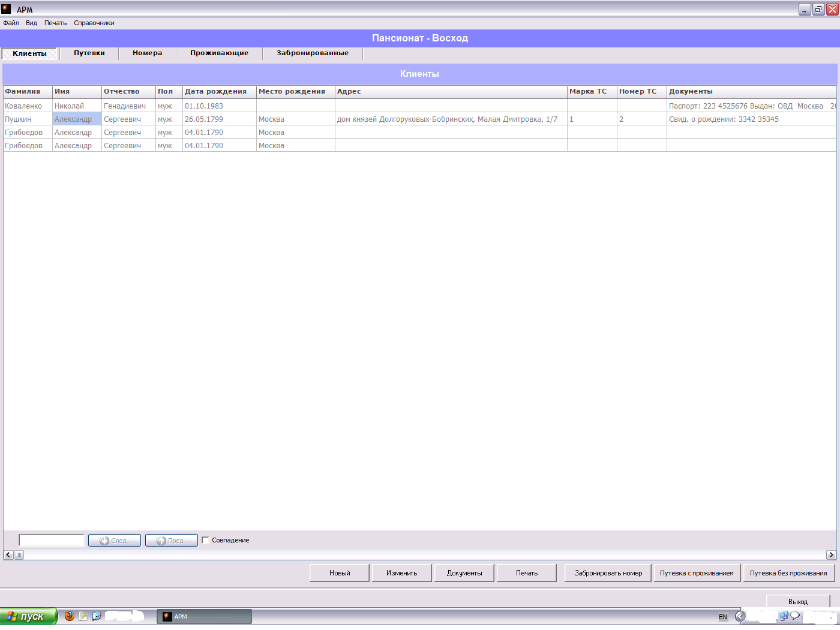840x630 pixels.
Task: Find previous match with Пред. button
Action: coord(172,541)
